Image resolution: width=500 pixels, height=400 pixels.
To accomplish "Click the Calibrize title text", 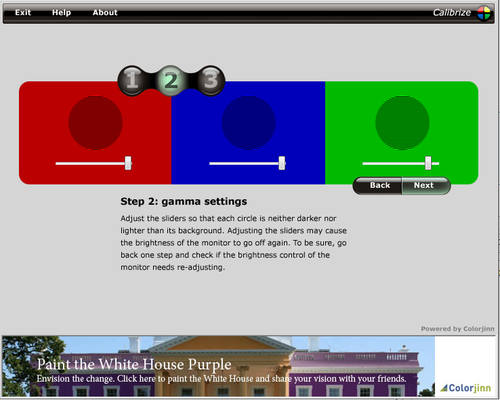I will click(x=452, y=13).
